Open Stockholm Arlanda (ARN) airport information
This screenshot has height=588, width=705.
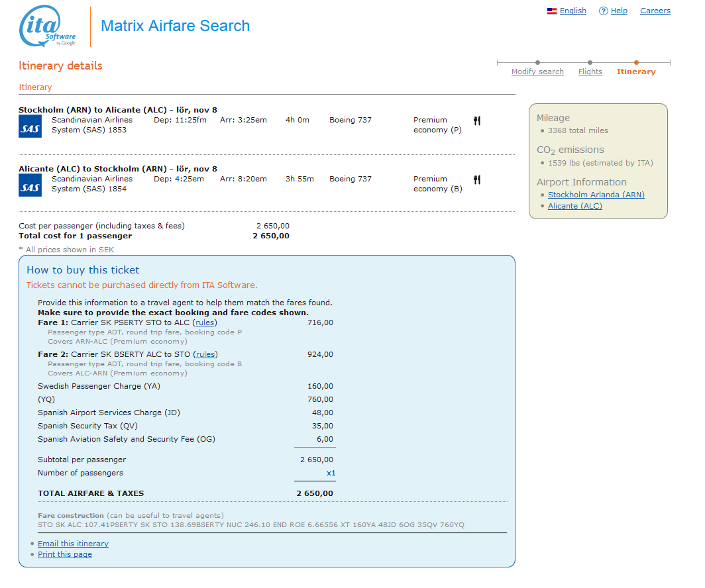(596, 195)
